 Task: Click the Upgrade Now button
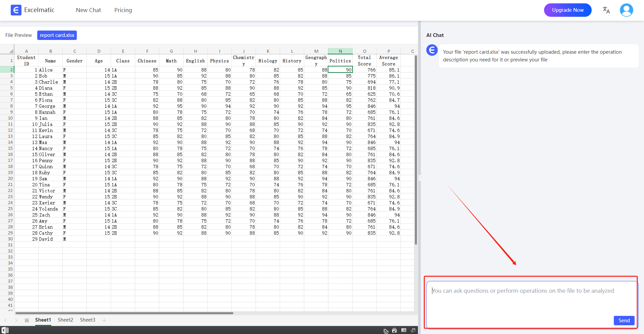point(568,10)
